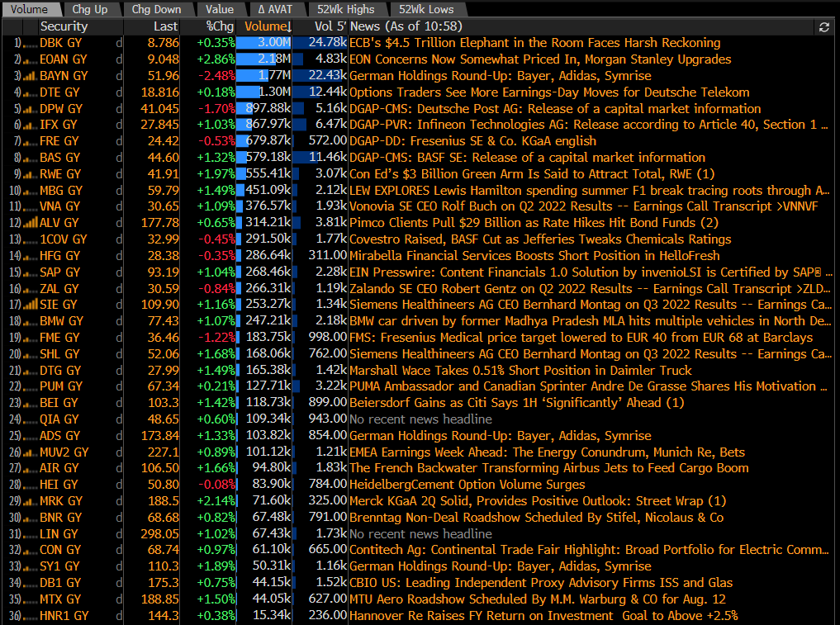The height and width of the screenshot is (625, 840).
Task: Open Beiersdorf Gains as Citi Says headline
Action: click(516, 403)
